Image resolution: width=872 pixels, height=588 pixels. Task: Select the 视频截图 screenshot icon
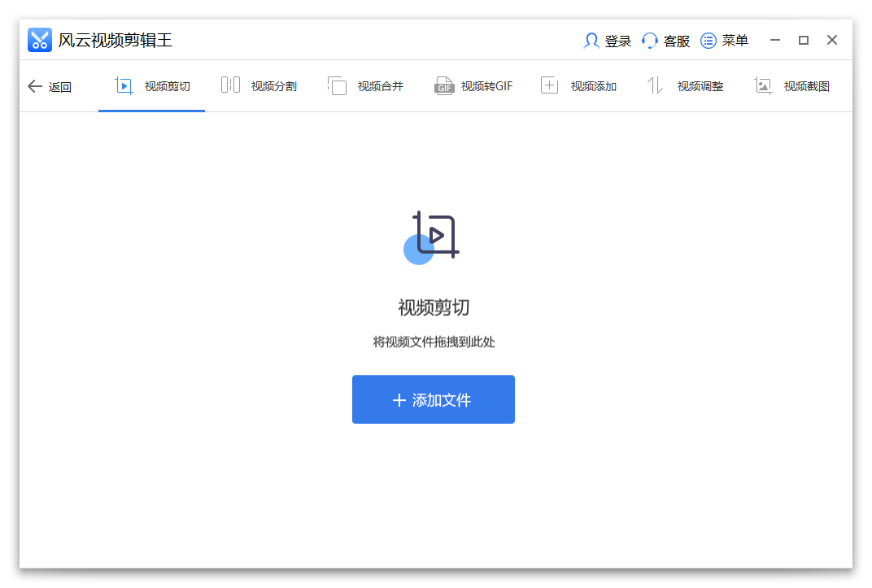762,85
